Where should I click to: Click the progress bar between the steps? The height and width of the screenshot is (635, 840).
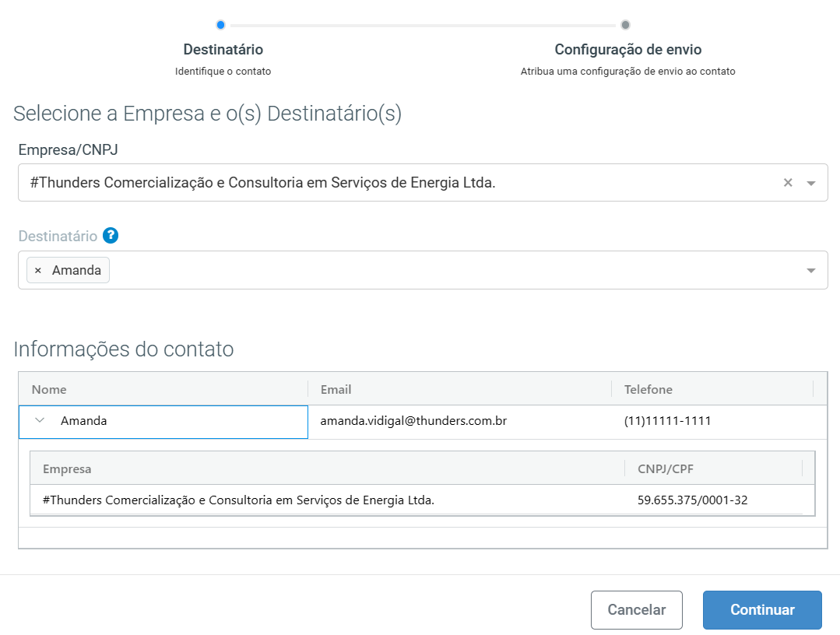[423, 24]
